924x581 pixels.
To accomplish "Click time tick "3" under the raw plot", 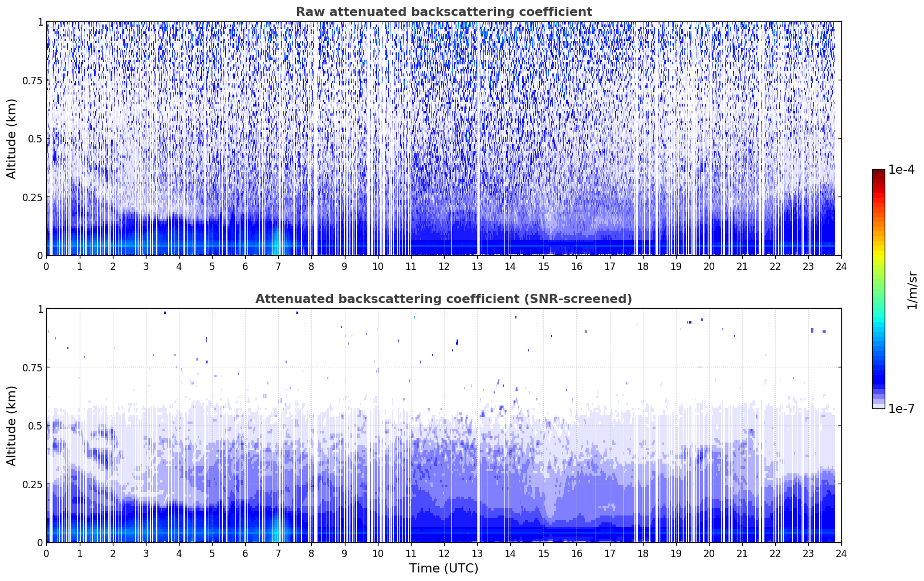I will 146,266.
